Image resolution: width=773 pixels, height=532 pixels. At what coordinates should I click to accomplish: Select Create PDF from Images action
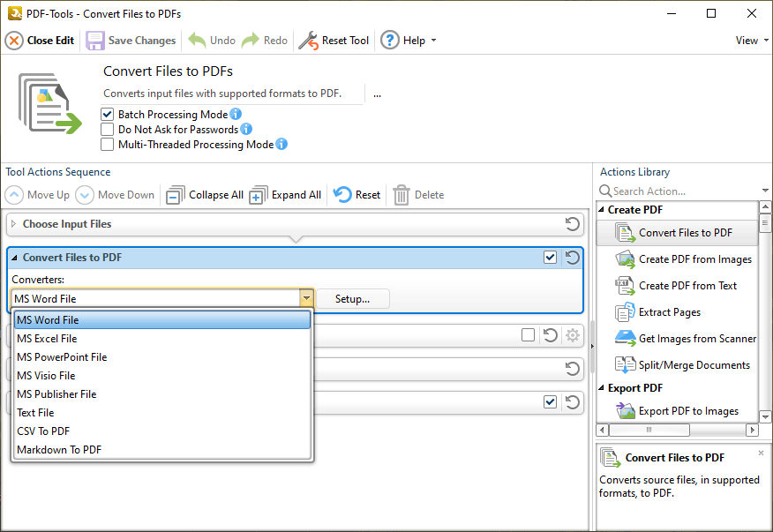[x=694, y=259]
